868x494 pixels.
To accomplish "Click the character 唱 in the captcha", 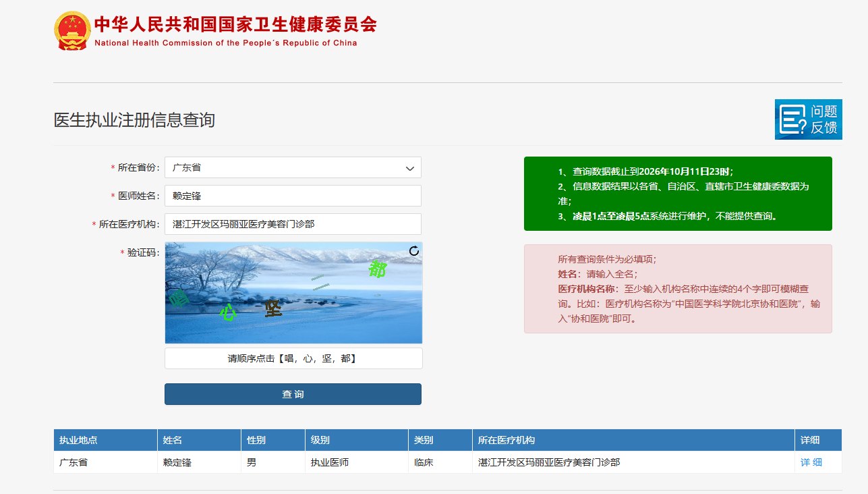I will [179, 298].
